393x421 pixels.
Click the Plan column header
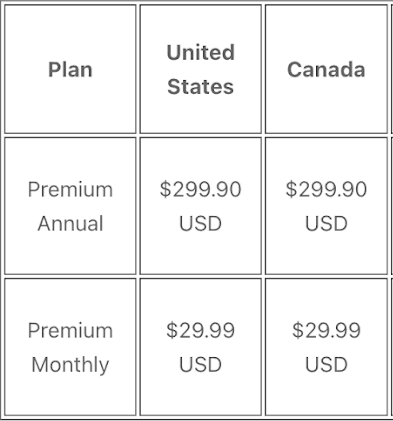click(x=70, y=69)
